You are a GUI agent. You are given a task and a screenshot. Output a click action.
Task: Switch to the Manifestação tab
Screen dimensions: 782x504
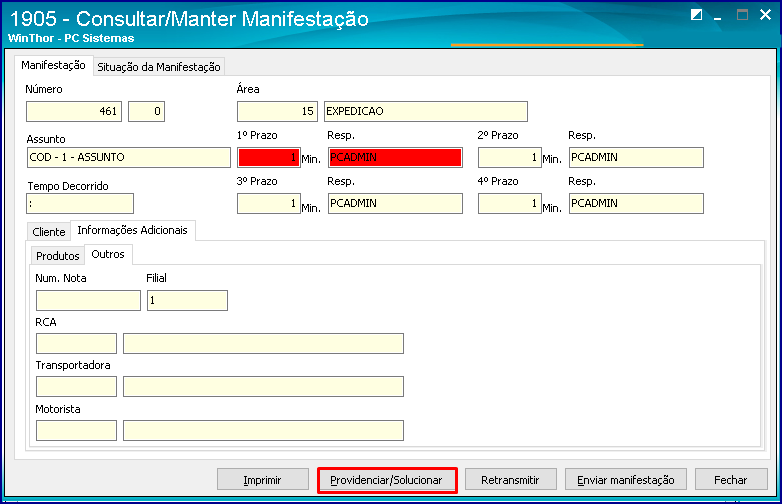coord(53,65)
